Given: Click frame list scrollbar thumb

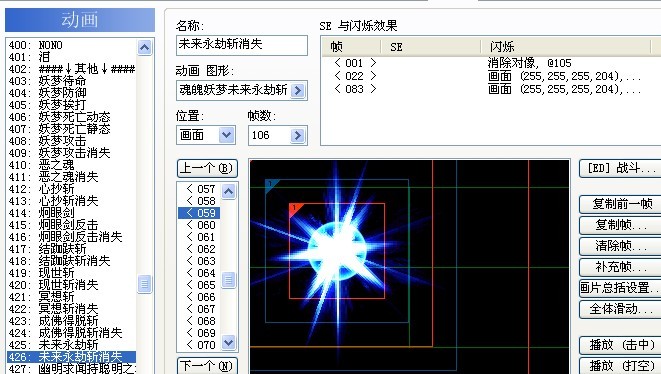Looking at the screenshot, I should (228, 280).
